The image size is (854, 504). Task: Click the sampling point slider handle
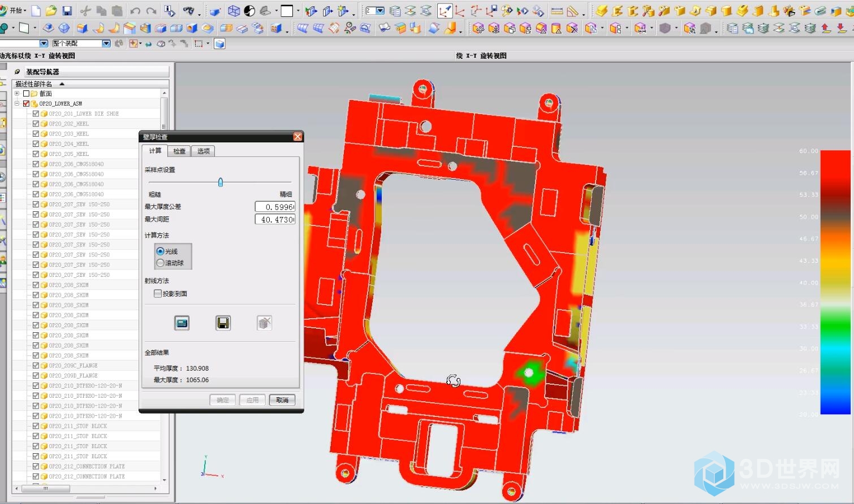[221, 183]
